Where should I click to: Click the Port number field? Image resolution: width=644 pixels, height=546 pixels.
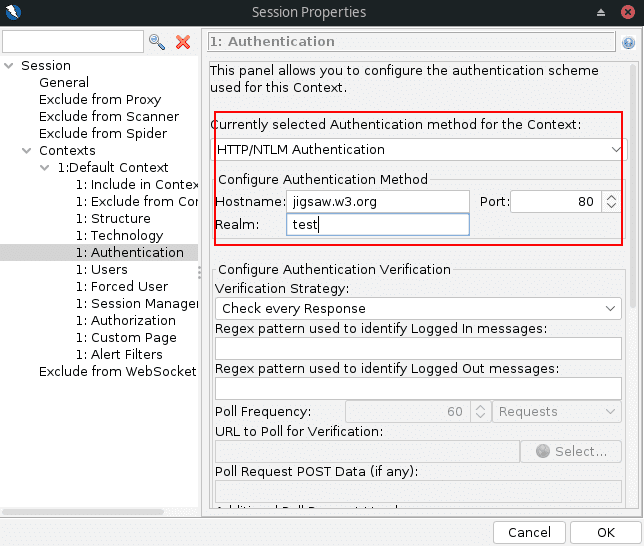coord(556,201)
